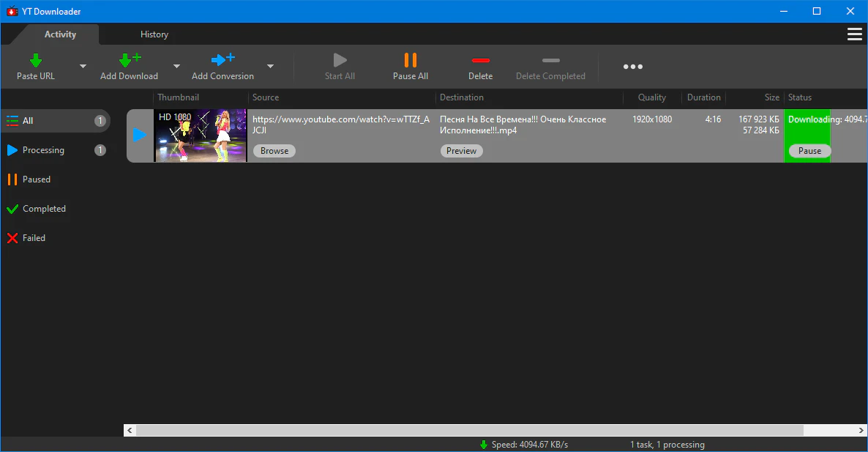Show Failed downloads in sidebar

pos(34,238)
